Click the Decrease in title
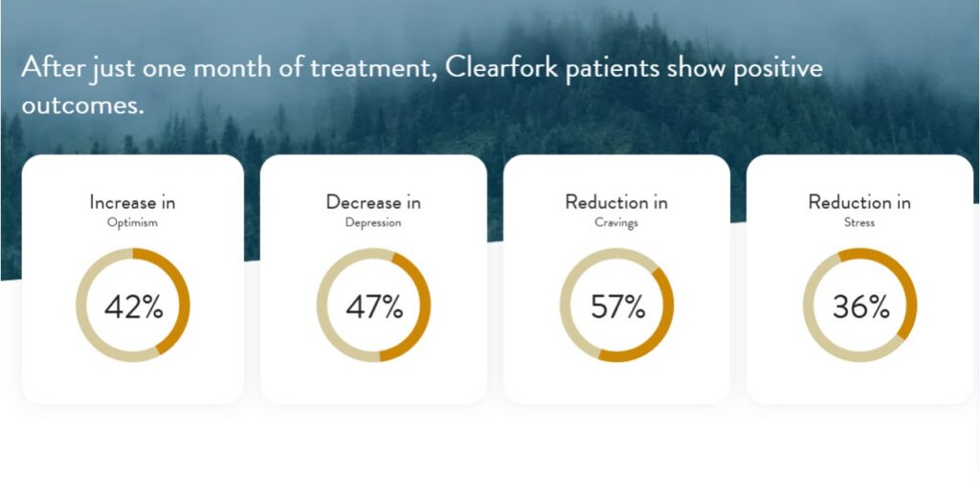This screenshot has height=500, width=980. 374,202
